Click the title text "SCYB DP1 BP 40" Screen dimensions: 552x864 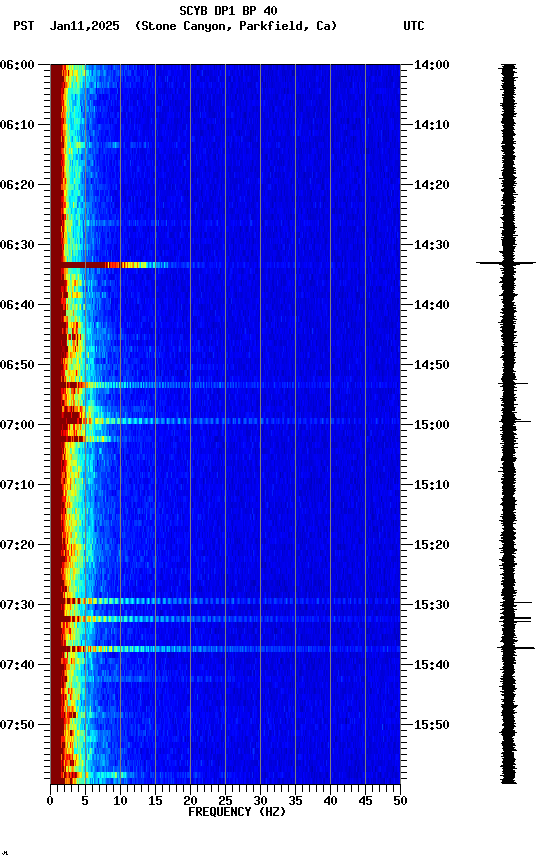tap(228, 11)
